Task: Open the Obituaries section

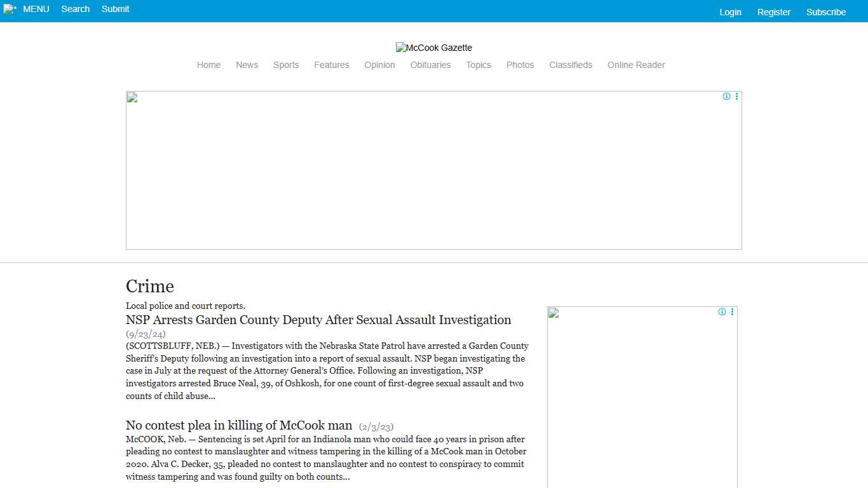Action: pos(430,65)
